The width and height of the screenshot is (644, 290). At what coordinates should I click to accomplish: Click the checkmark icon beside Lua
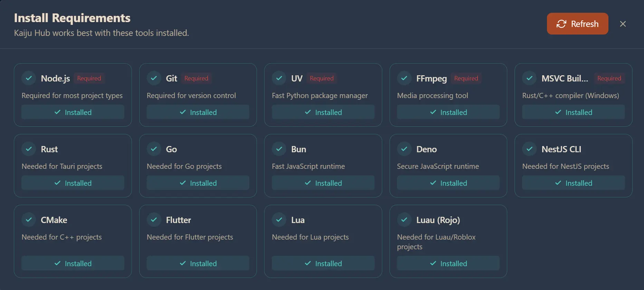(279, 220)
